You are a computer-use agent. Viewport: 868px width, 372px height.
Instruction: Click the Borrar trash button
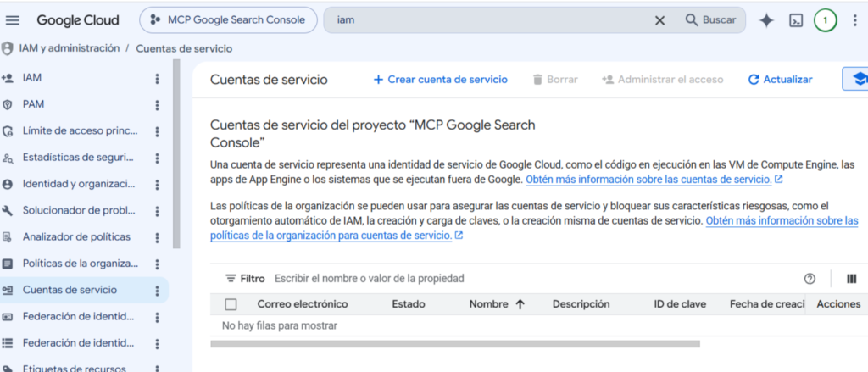click(x=555, y=79)
